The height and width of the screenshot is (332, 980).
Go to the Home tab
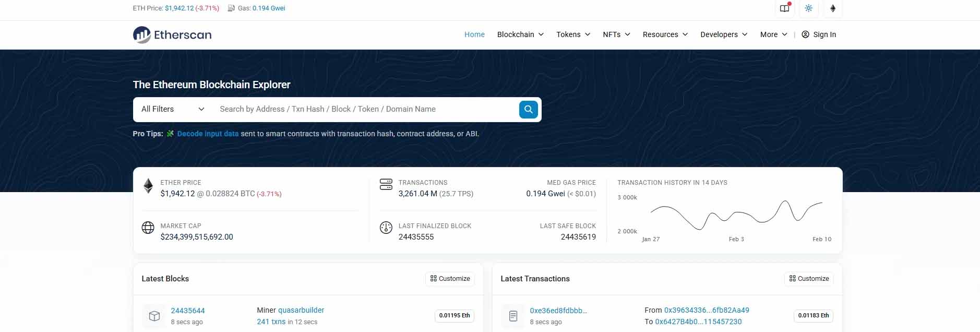click(474, 34)
